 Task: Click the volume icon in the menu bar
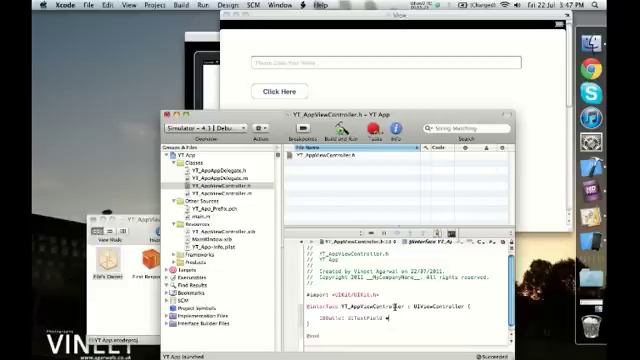pos(518,5)
